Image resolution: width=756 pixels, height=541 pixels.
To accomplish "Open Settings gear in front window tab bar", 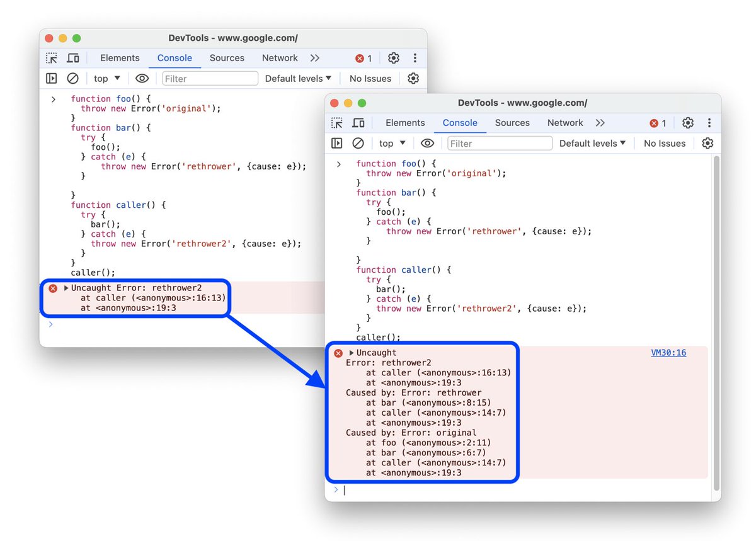I will click(x=688, y=123).
